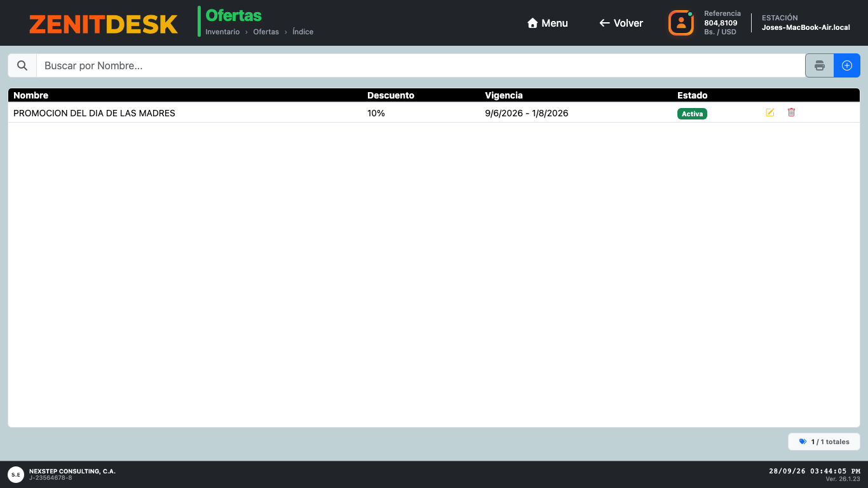Click the green Activa status badge

692,114
